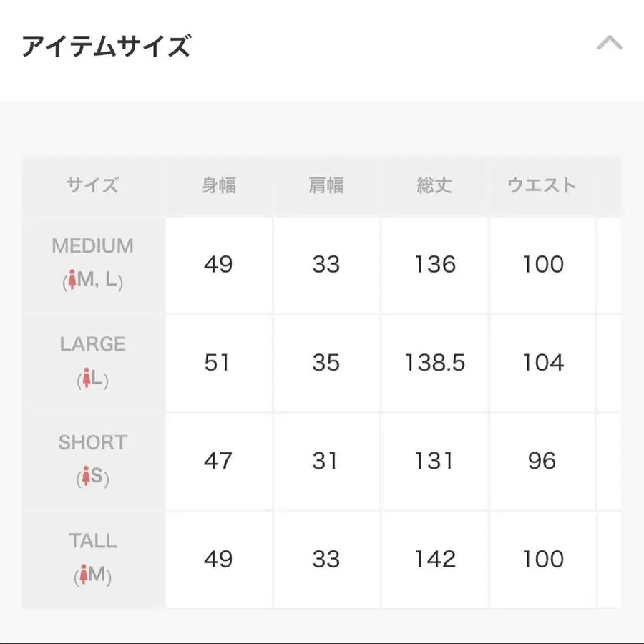Click the 総丈 column header
The height and width of the screenshot is (644, 644).
pos(434,185)
